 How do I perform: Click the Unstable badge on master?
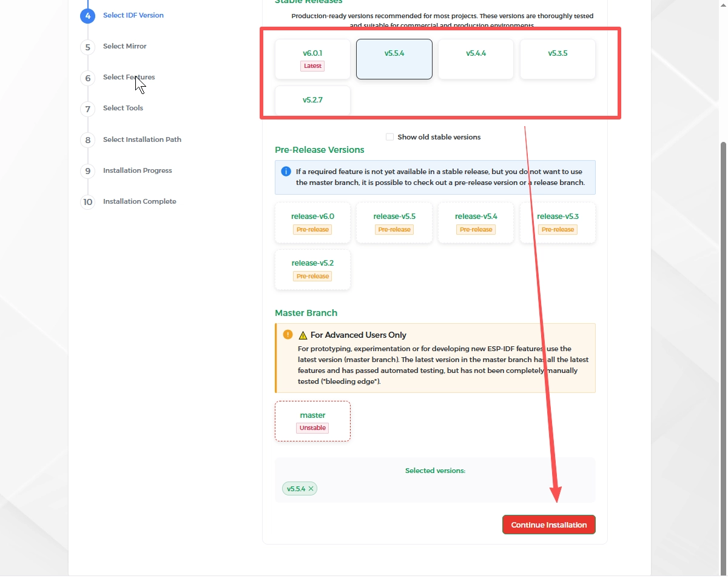312,428
